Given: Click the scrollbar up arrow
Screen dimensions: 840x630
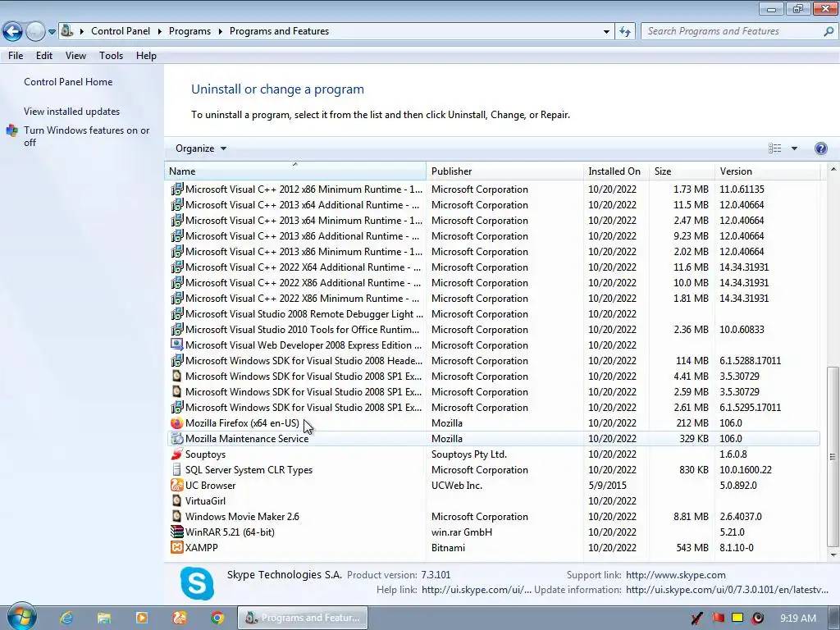Looking at the screenshot, I should point(833,169).
